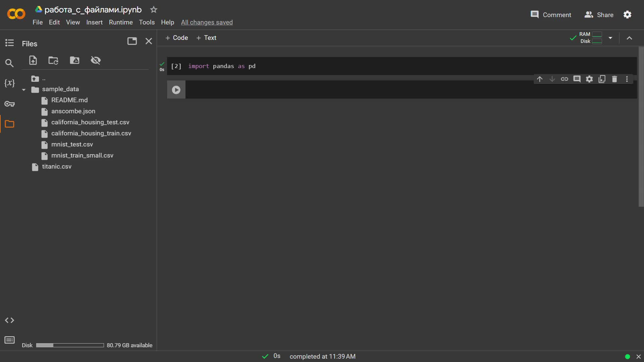Select mnist_test.csv file
Screen dimensions: 644x362
point(72,144)
